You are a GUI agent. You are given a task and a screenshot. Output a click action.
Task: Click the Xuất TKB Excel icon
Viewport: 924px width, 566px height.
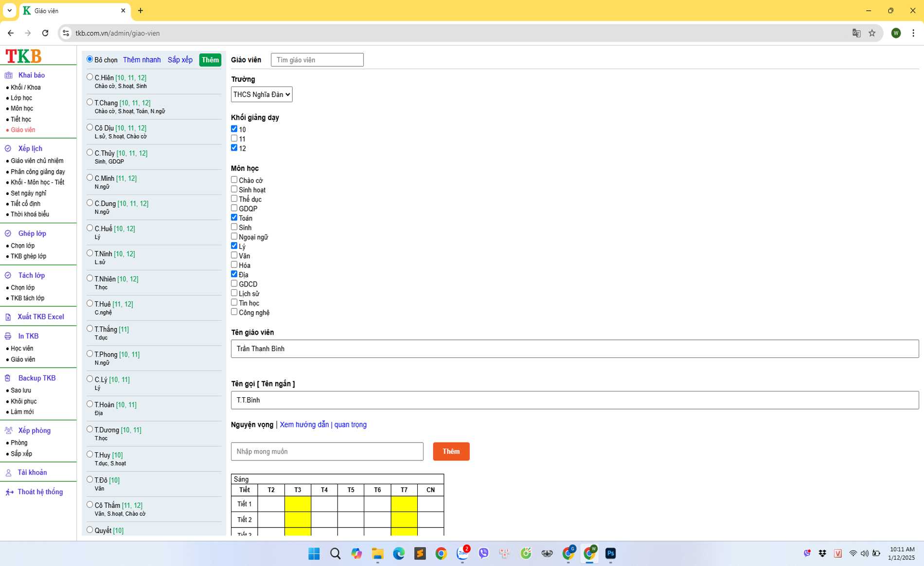(x=8, y=317)
